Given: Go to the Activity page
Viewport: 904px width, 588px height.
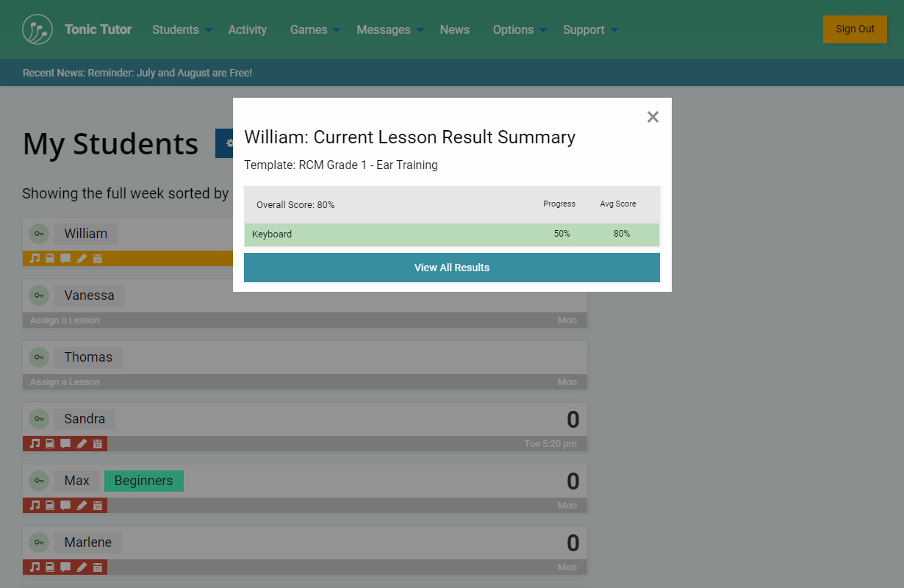Looking at the screenshot, I should click(x=247, y=29).
